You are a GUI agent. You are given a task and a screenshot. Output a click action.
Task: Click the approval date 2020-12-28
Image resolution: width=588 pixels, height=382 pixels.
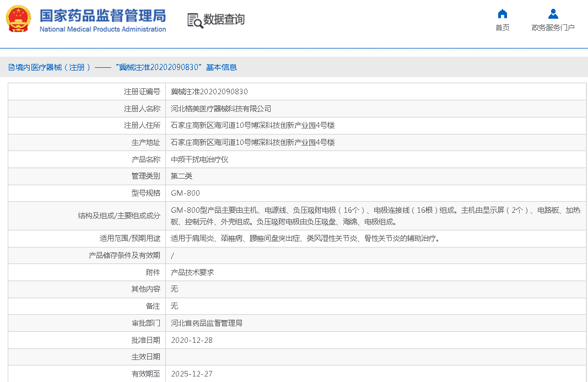191,340
